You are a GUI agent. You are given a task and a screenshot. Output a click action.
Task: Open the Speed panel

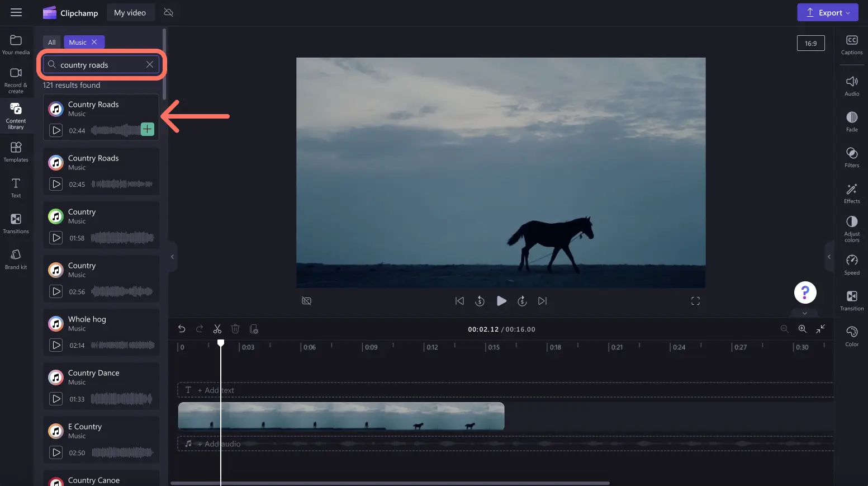852,265
